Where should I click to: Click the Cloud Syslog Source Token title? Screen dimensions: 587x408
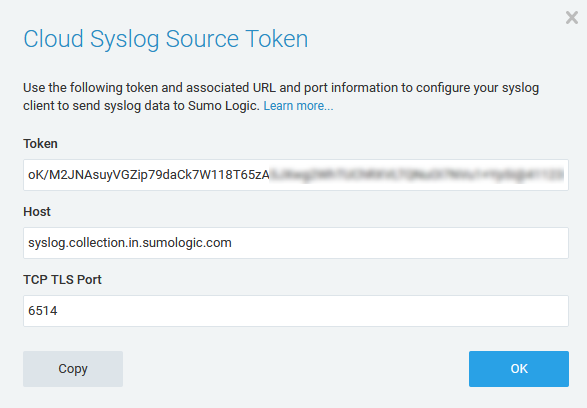(166, 39)
